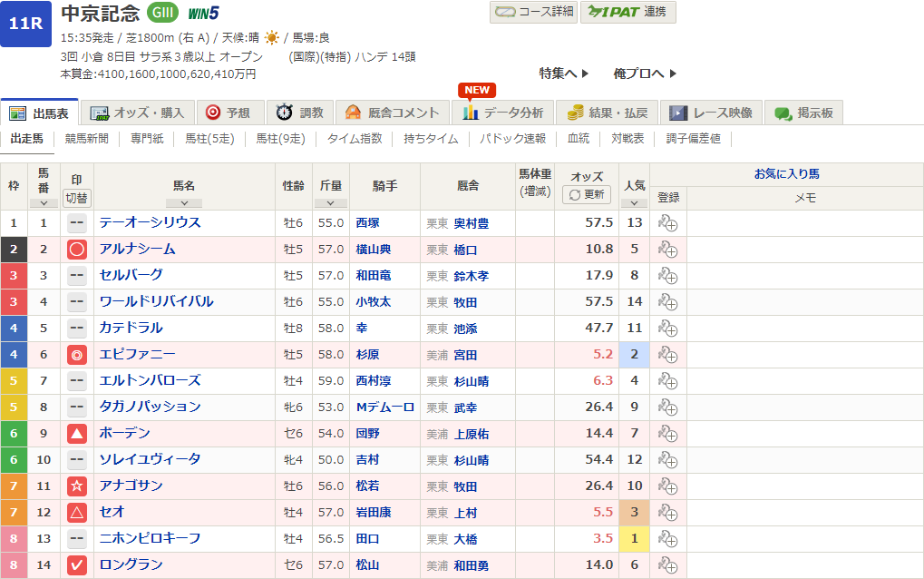Select the 馬柱(5走) sub-navigation item
Image resolution: width=924 pixels, height=579 pixels.
209,139
